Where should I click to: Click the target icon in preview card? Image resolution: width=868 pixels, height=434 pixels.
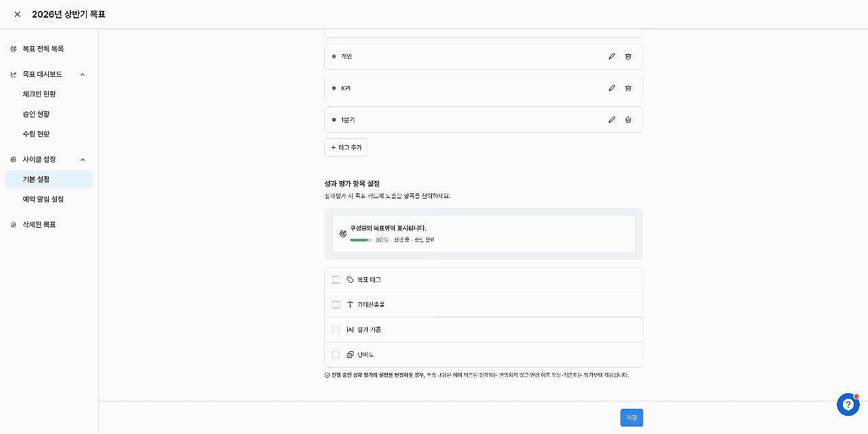343,234
